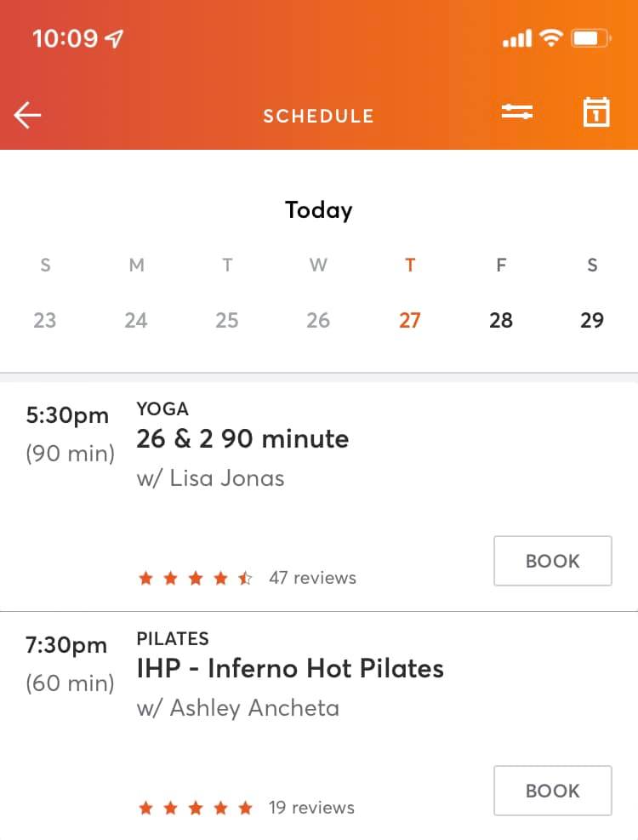Open the calendar date picker icon
638x840 pixels.
point(596,112)
